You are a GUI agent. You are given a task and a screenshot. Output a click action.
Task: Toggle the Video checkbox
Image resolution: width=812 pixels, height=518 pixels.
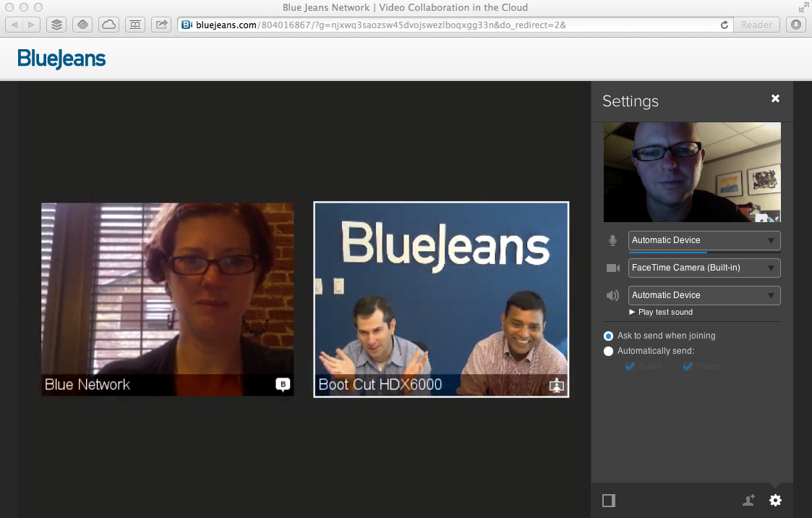coord(688,366)
